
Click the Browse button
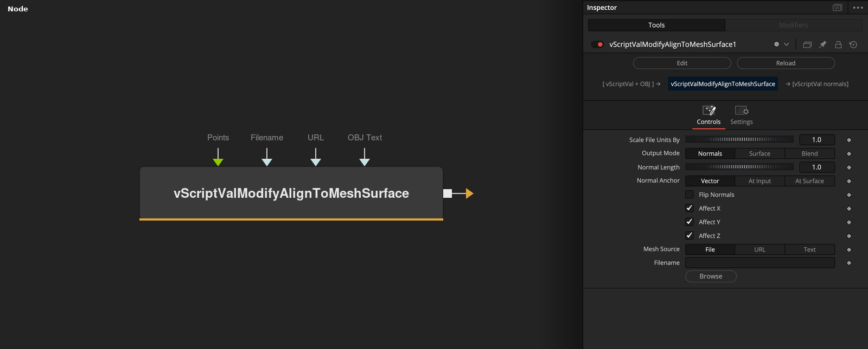pyautogui.click(x=711, y=276)
